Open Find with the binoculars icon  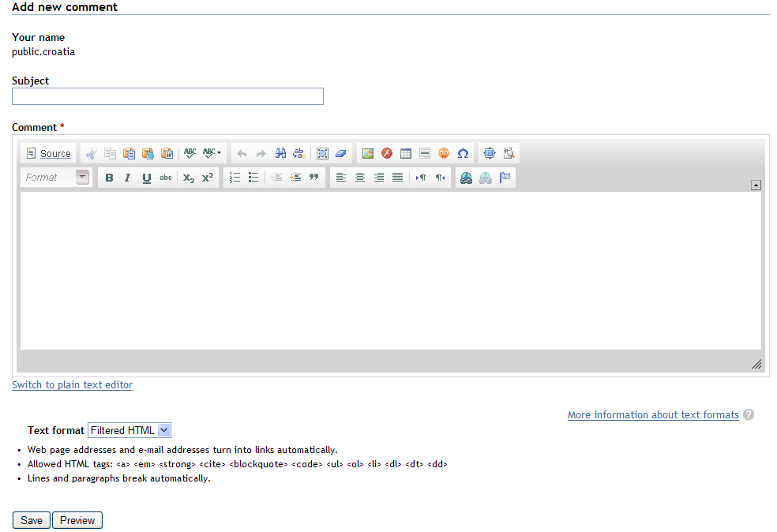pos(280,154)
